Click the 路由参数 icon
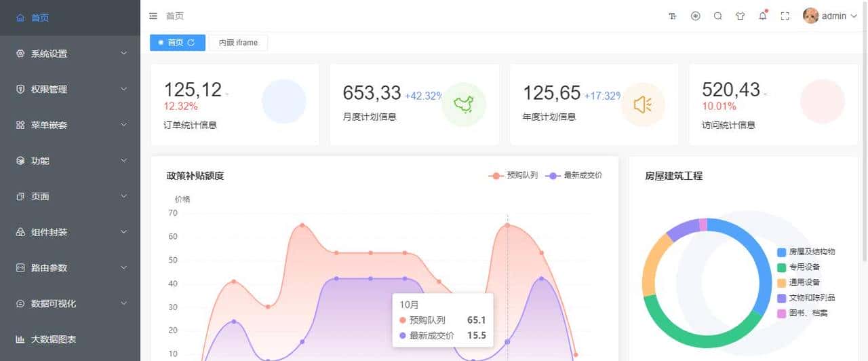The width and height of the screenshot is (868, 361). [20, 268]
